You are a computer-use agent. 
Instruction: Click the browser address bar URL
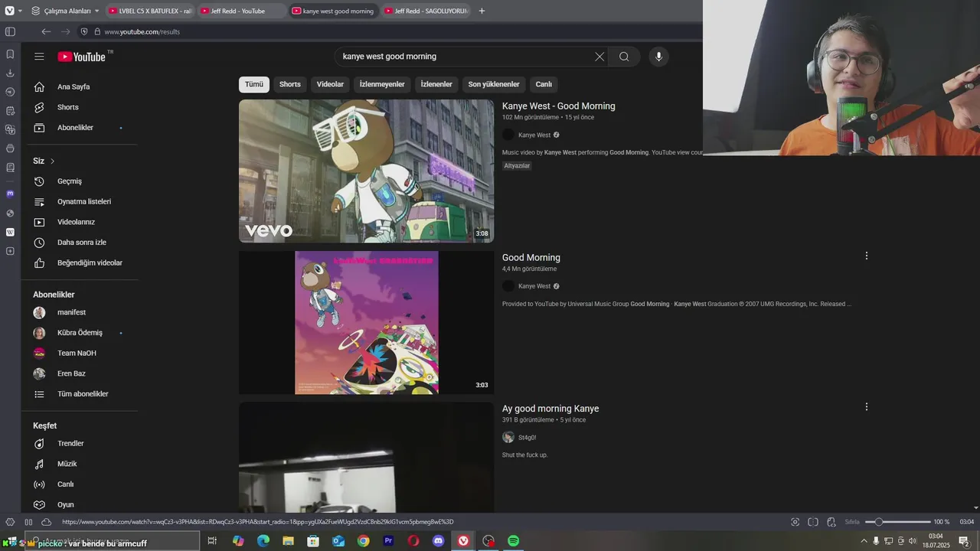(142, 31)
